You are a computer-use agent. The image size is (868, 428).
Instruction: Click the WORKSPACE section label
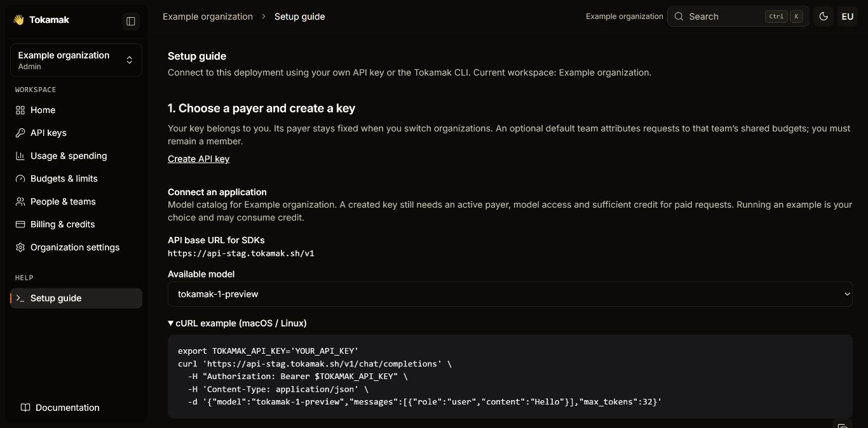click(x=36, y=90)
